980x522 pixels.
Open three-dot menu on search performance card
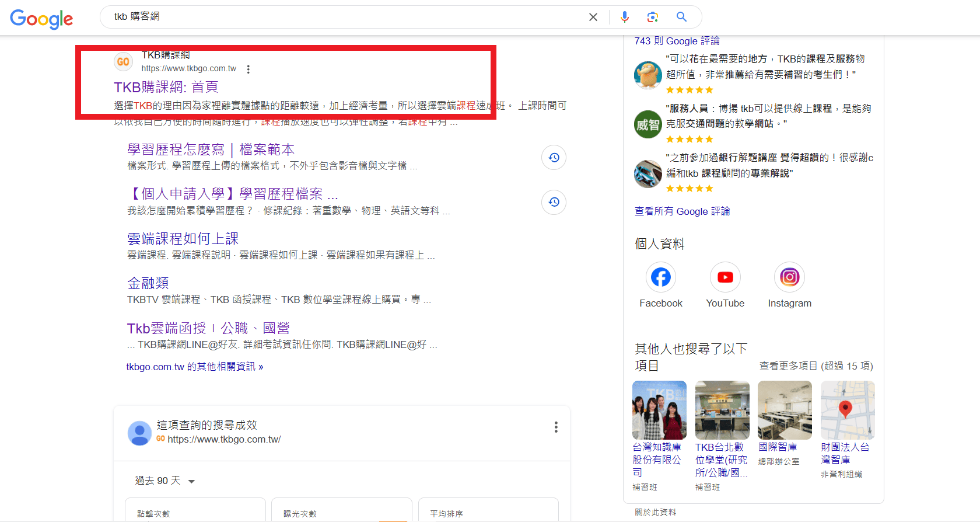tap(556, 427)
